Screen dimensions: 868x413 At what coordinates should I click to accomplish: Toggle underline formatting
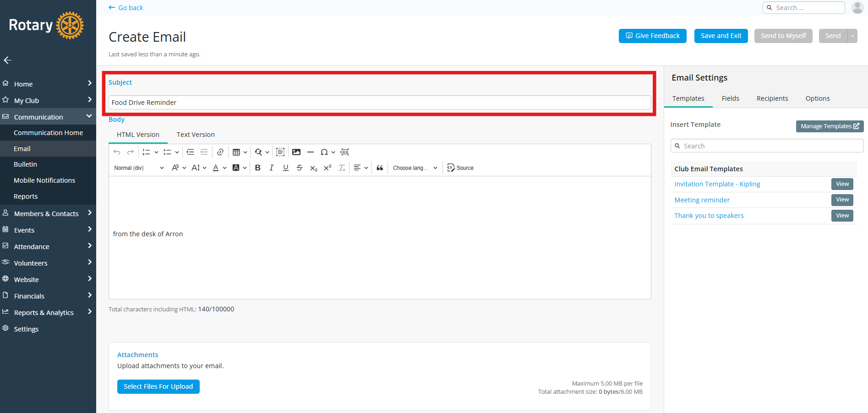click(285, 168)
